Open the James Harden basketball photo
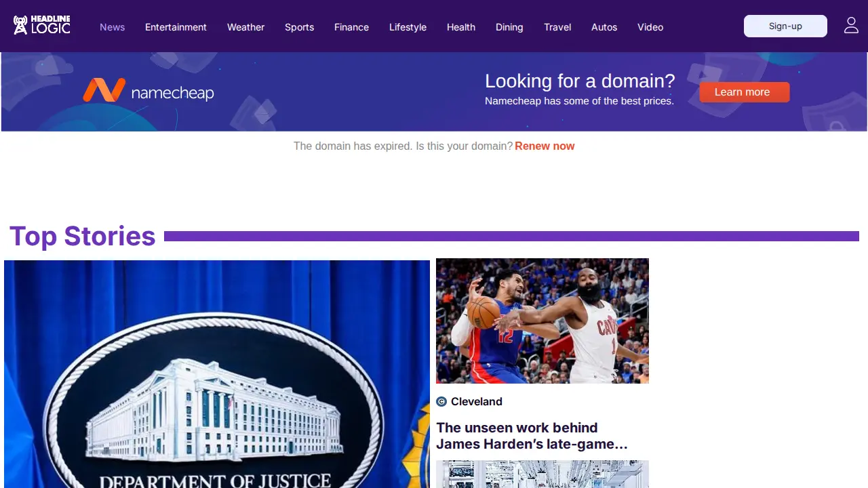Image resolution: width=868 pixels, height=488 pixels. 542,321
